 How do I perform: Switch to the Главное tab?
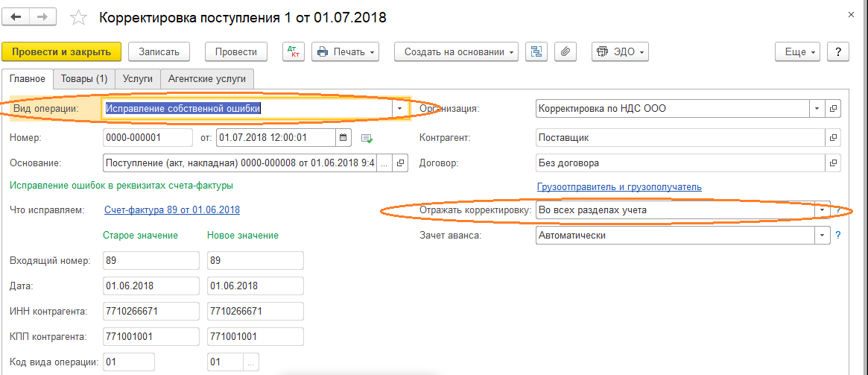[x=28, y=79]
